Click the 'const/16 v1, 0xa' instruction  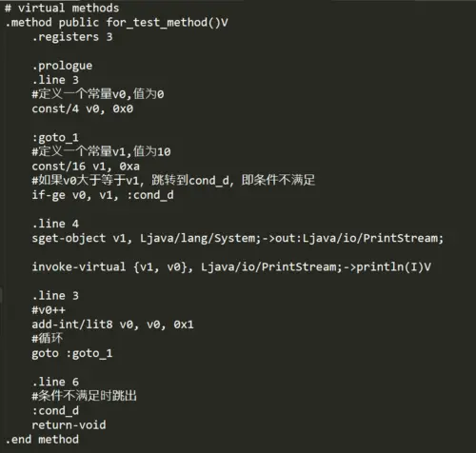pyautogui.click(x=86, y=167)
